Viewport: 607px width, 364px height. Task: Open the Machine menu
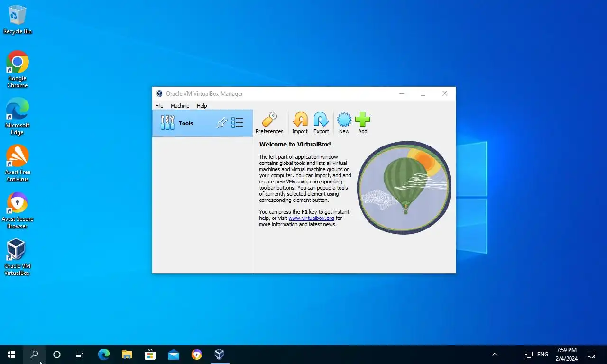pyautogui.click(x=180, y=106)
